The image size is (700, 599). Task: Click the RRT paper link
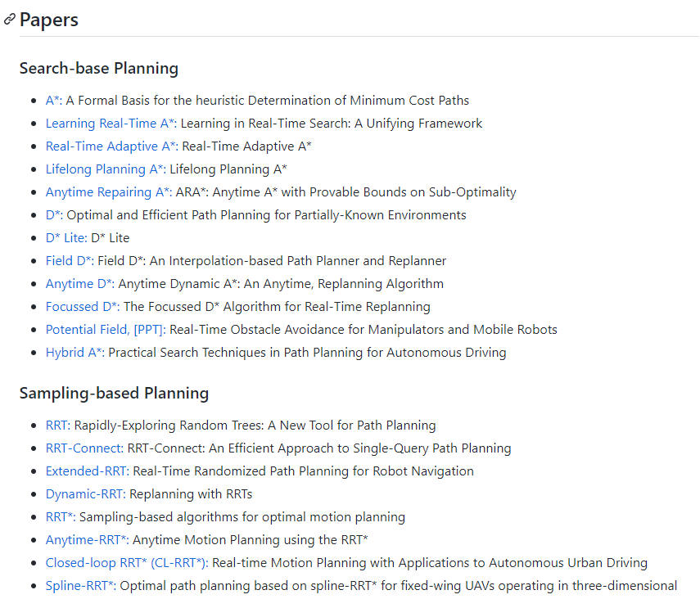57,426
